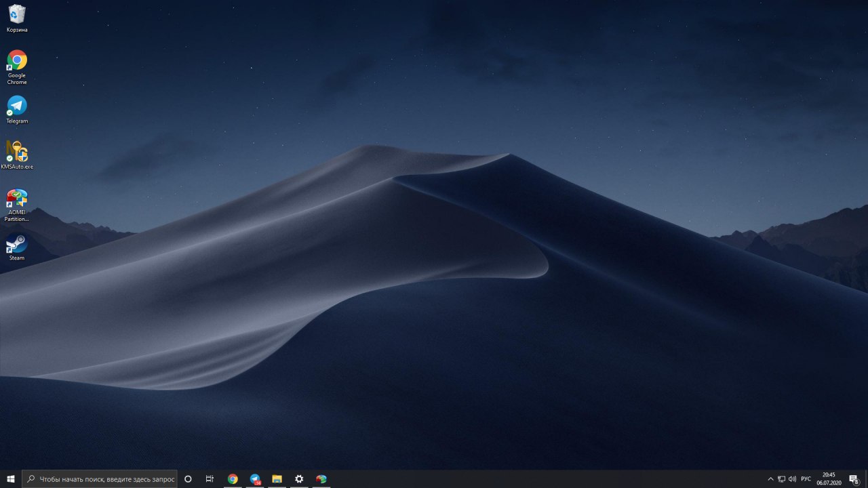The width and height of the screenshot is (868, 488).
Task: Select the KMSAuto.exe desktop icon
Action: click(x=17, y=155)
